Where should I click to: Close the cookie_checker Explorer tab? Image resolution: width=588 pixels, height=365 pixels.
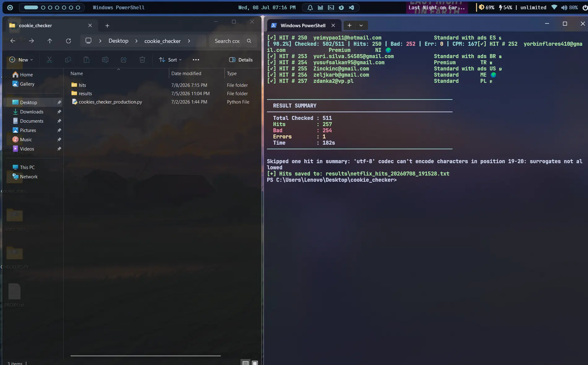(x=90, y=25)
